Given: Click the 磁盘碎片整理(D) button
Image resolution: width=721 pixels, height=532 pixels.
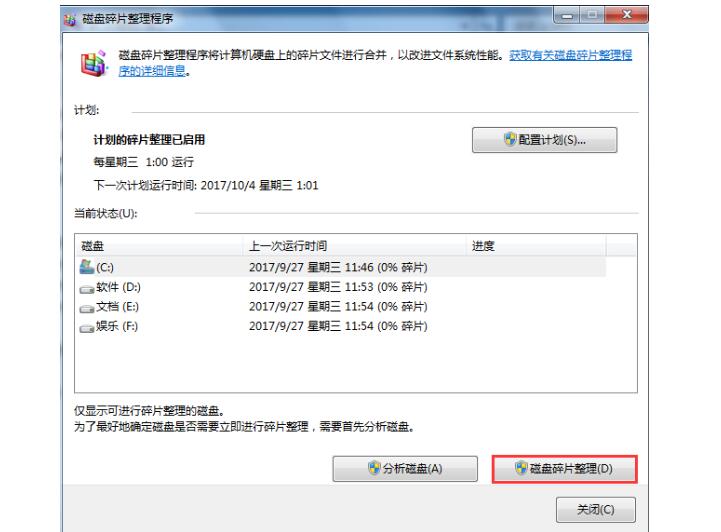Looking at the screenshot, I should point(565,469).
